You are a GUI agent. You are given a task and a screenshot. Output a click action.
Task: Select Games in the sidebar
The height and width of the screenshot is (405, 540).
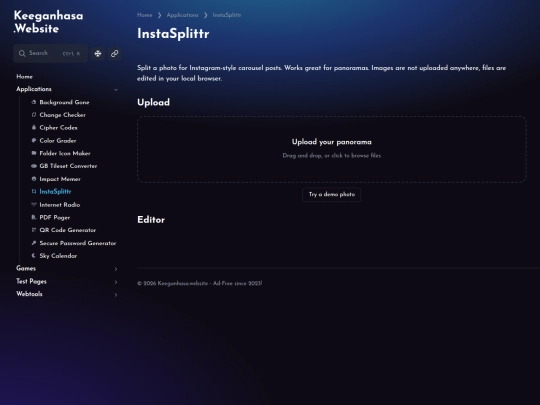click(26, 268)
